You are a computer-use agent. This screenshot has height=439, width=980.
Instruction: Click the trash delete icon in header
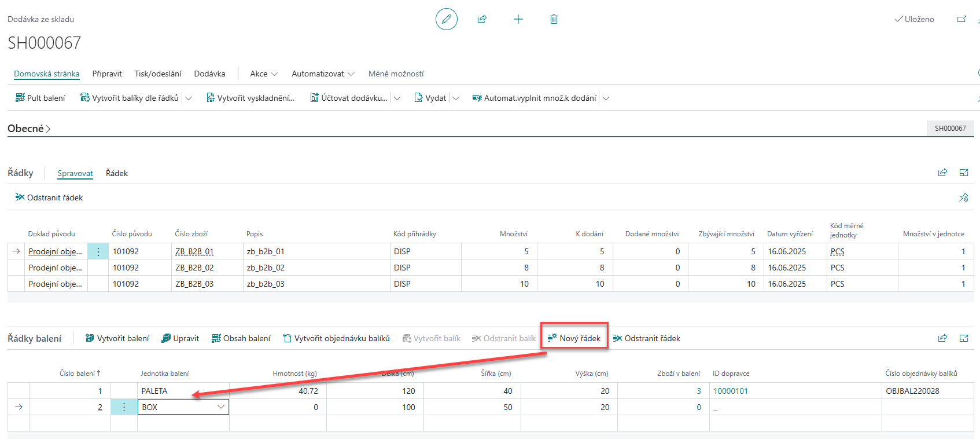click(554, 19)
